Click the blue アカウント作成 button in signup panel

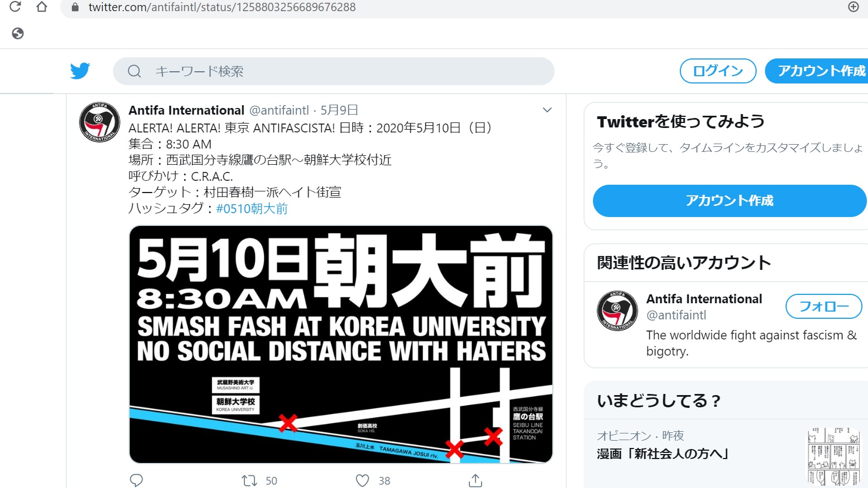(729, 201)
